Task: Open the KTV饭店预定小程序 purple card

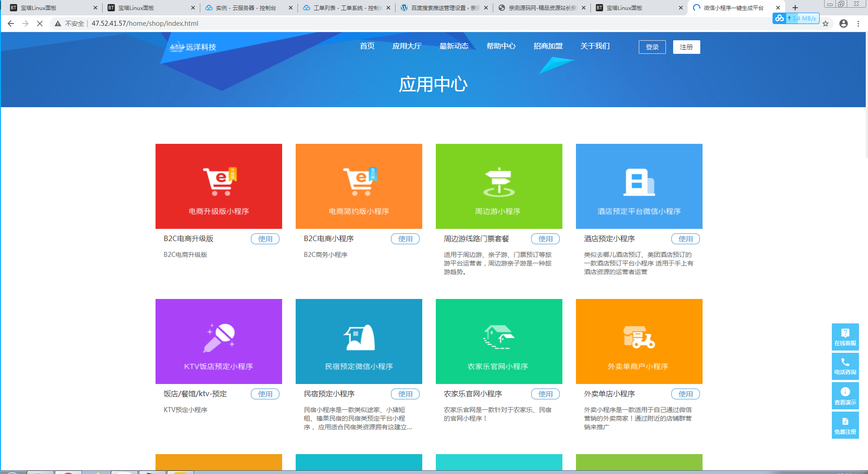Action: [219, 341]
